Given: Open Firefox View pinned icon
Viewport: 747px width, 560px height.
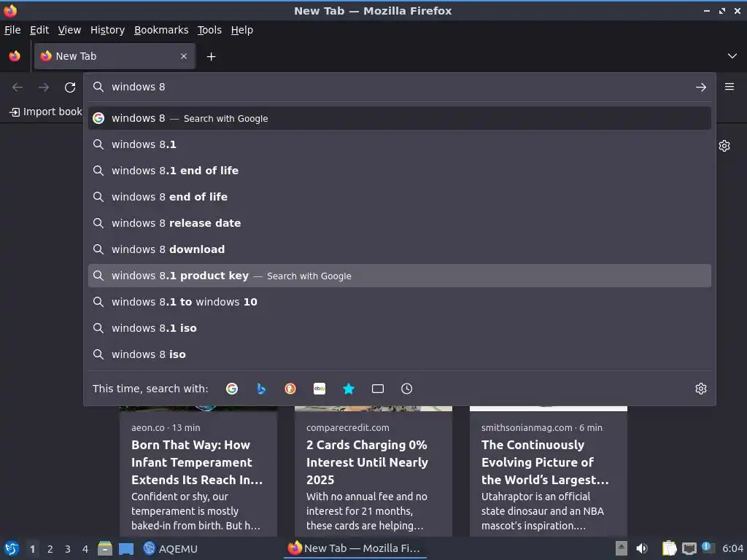Looking at the screenshot, I should [15, 56].
